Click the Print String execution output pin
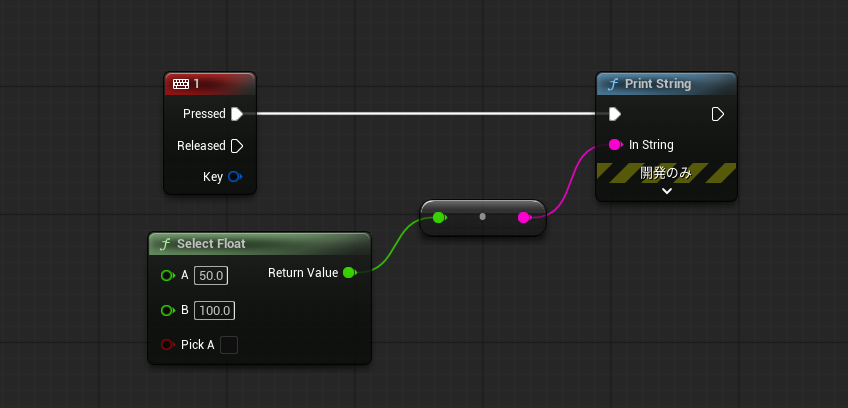The height and width of the screenshot is (408, 848). click(x=717, y=114)
